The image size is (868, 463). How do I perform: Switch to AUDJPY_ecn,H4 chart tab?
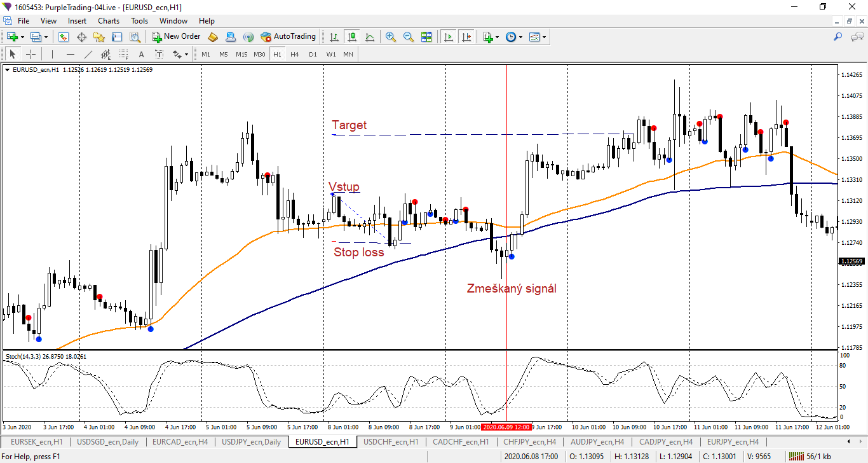tap(597, 441)
